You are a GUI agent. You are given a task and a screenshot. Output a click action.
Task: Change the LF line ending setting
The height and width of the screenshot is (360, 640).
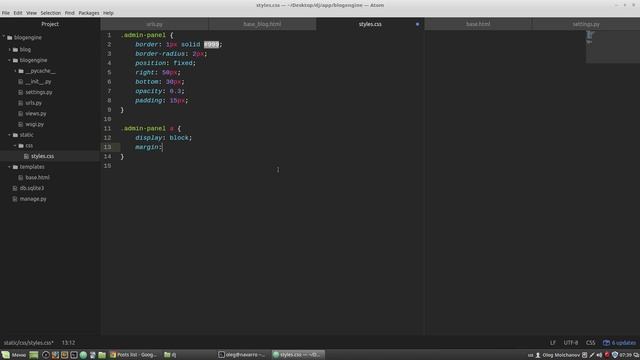553,343
